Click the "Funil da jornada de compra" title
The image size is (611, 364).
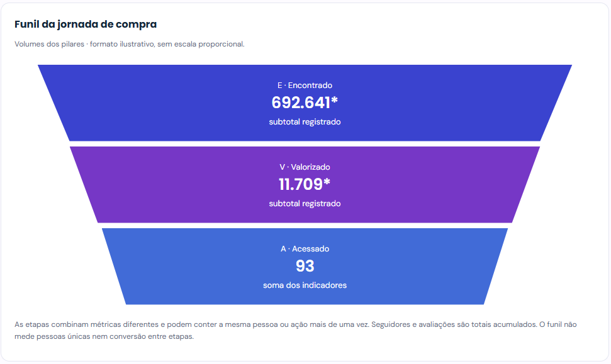86,24
